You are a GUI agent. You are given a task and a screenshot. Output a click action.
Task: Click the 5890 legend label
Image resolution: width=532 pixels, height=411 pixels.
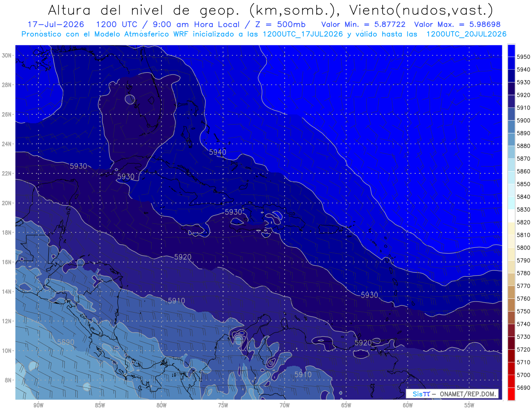[x=524, y=133]
